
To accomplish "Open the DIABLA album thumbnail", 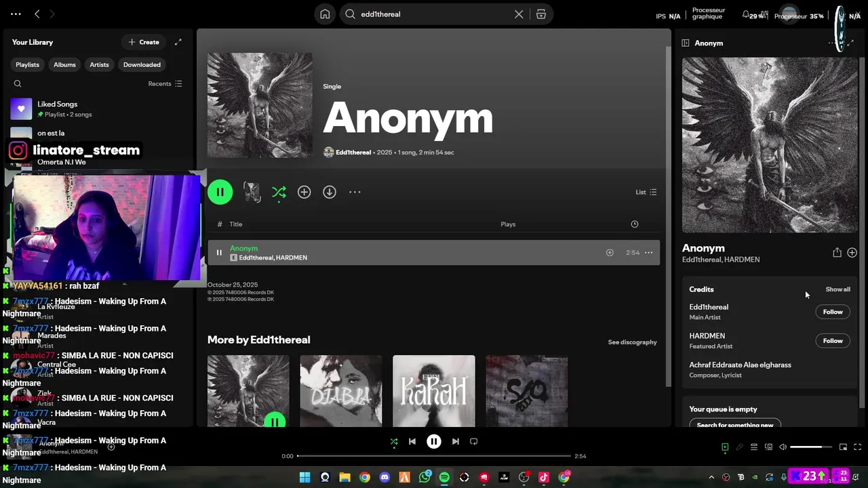I will click(x=341, y=391).
